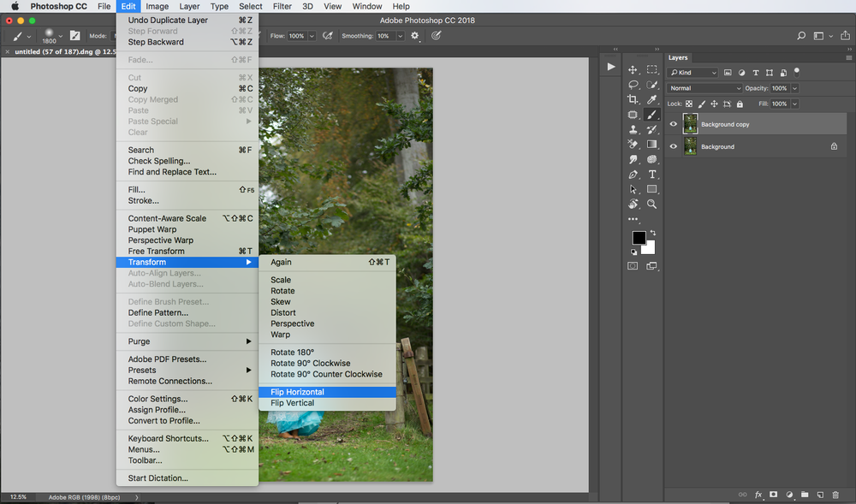The height and width of the screenshot is (504, 856).
Task: Create new adjustment layer icon
Action: click(789, 495)
